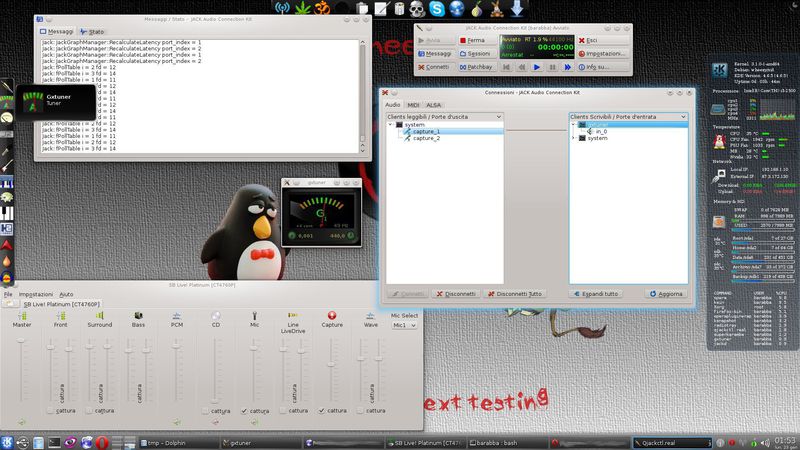Toggle the mute icon under the Master slider
This screenshot has width=800, height=450.
(x=21, y=422)
